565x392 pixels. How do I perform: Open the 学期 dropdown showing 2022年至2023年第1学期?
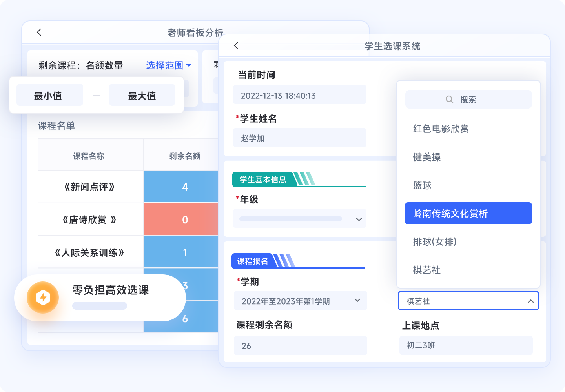coord(301,301)
